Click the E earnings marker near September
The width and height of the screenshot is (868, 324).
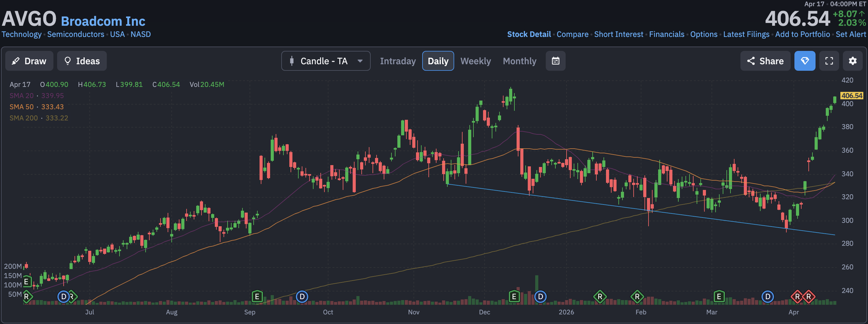point(257,297)
